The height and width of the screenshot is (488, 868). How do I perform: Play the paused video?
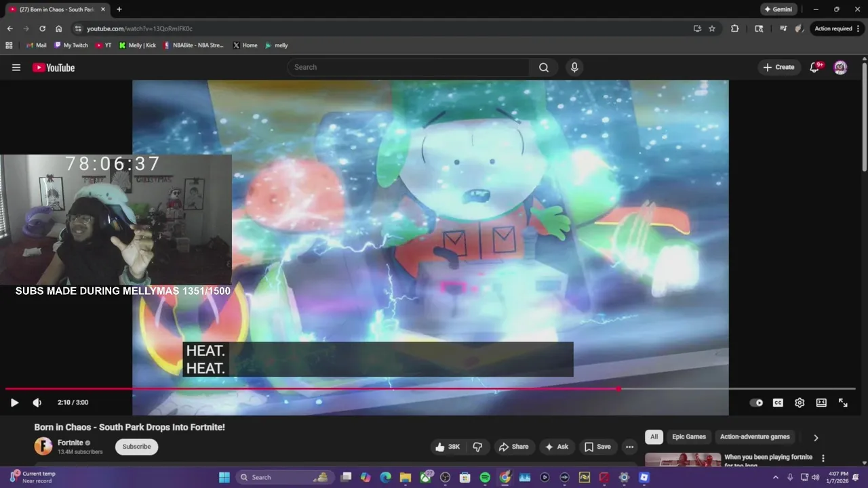14,403
